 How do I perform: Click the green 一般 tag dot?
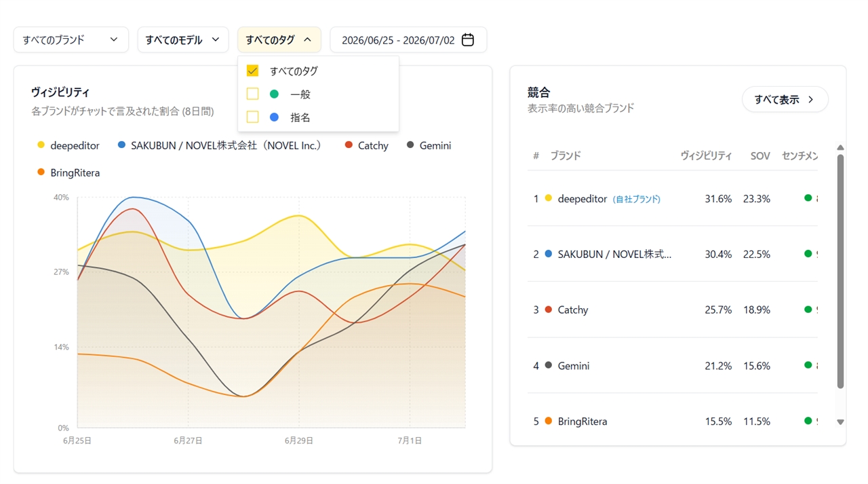pos(274,94)
